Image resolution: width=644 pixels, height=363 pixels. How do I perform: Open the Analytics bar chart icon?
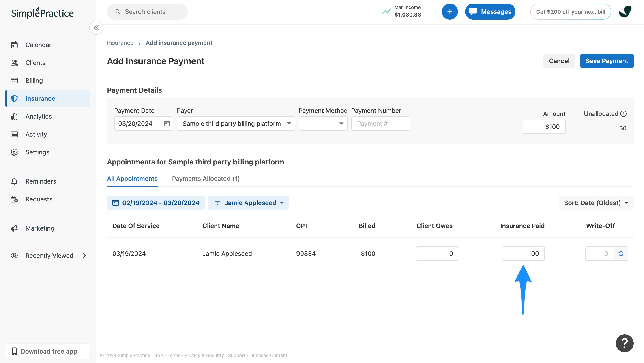(x=14, y=116)
